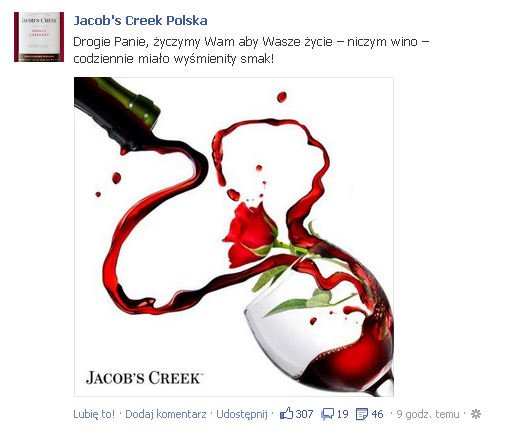Click the shares note icon
This screenshot has height=434, width=513.
coord(362,414)
